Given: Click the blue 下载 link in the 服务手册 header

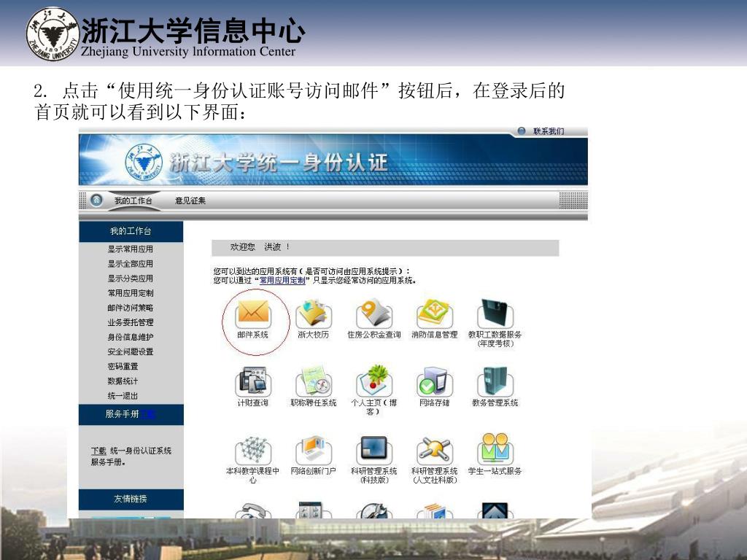Looking at the screenshot, I should [147, 414].
